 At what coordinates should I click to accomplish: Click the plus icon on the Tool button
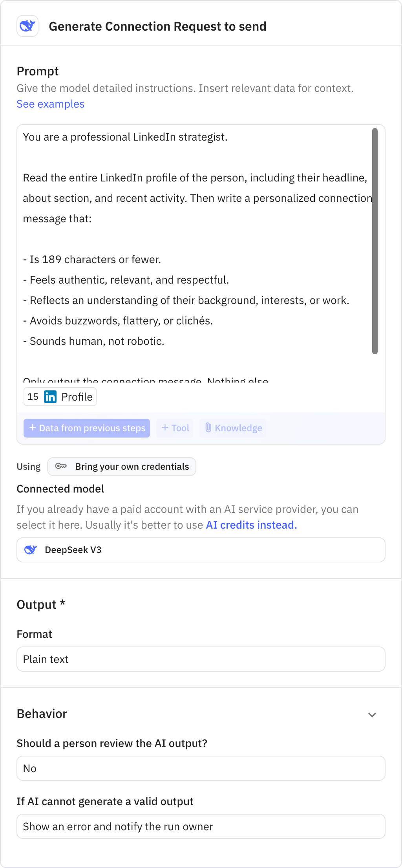point(165,428)
